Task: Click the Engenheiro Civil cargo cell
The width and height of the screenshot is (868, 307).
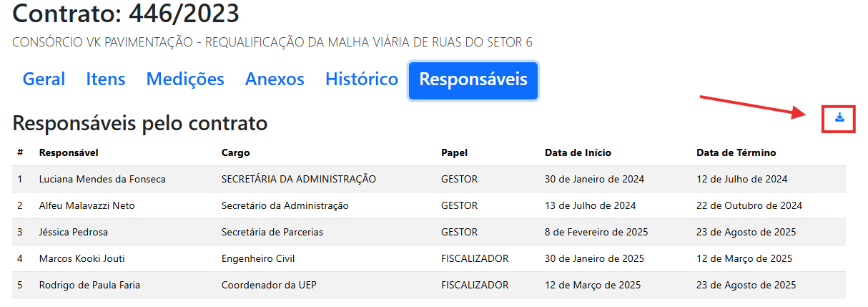Action: coord(258,259)
